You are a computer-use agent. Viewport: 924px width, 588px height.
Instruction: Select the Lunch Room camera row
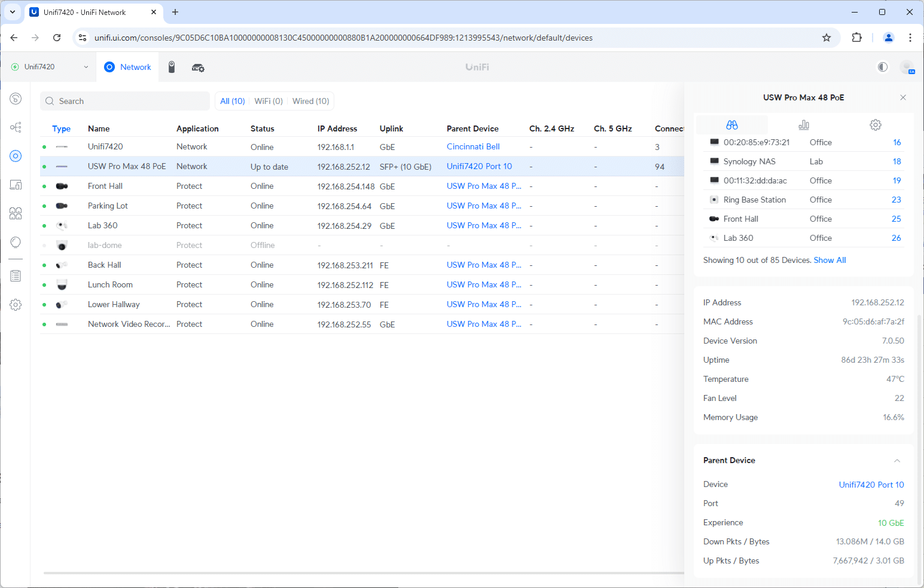click(362, 284)
